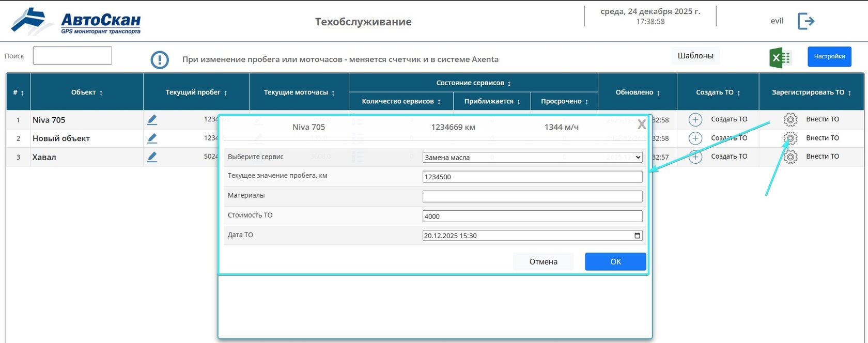This screenshot has width=868, height=343.
Task: Click Внести ТО in Niva 705 row
Action: point(823,119)
